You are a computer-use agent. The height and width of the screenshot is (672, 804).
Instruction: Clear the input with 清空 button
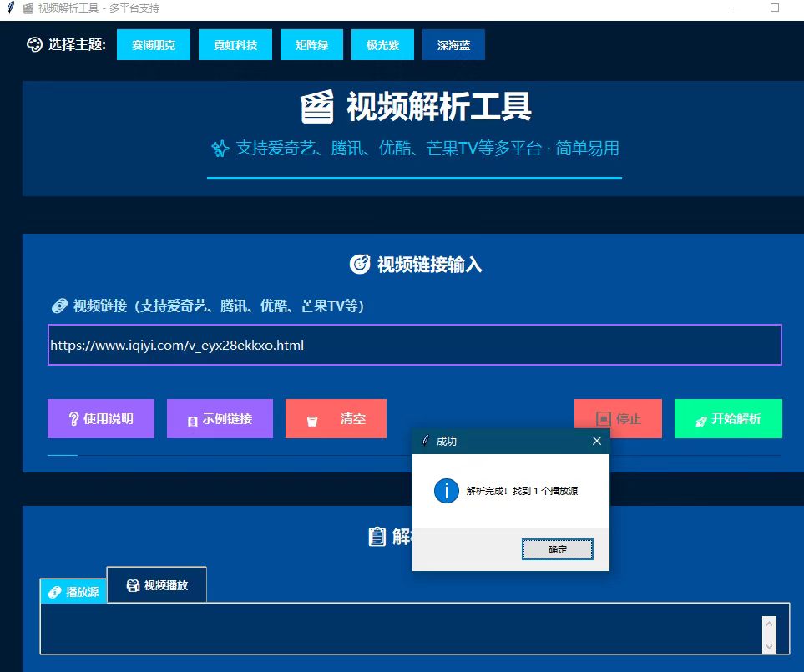pyautogui.click(x=336, y=419)
